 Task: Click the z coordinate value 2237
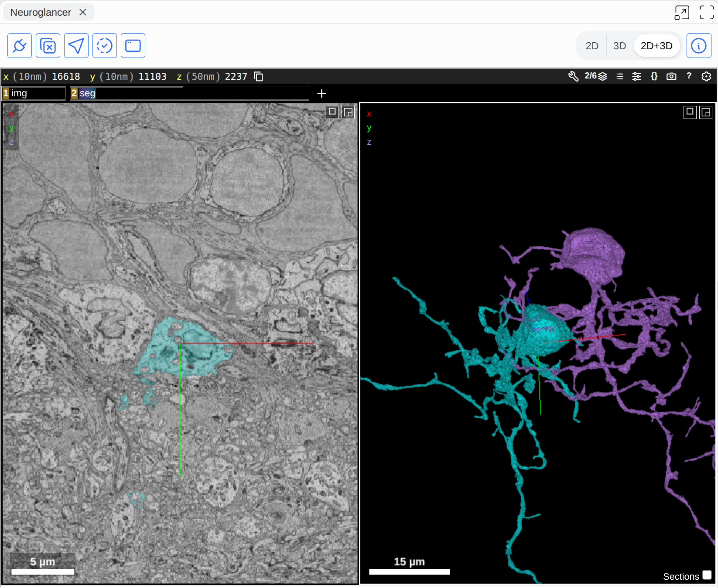[x=236, y=77]
